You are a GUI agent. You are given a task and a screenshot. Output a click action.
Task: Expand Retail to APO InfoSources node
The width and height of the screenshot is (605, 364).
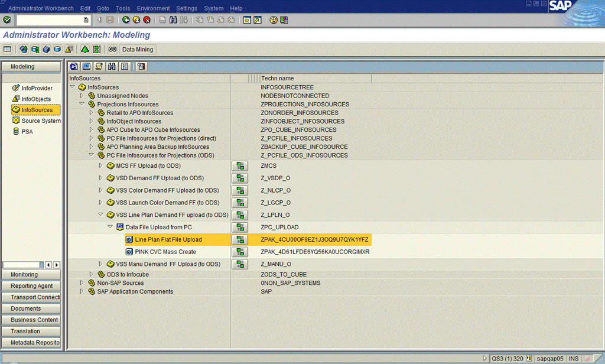point(91,113)
